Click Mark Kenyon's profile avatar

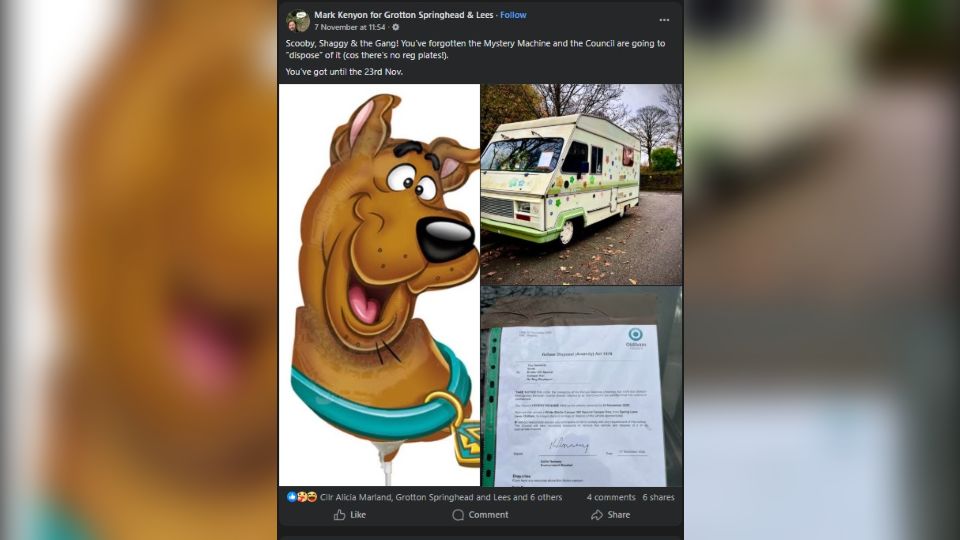pyautogui.click(x=298, y=21)
